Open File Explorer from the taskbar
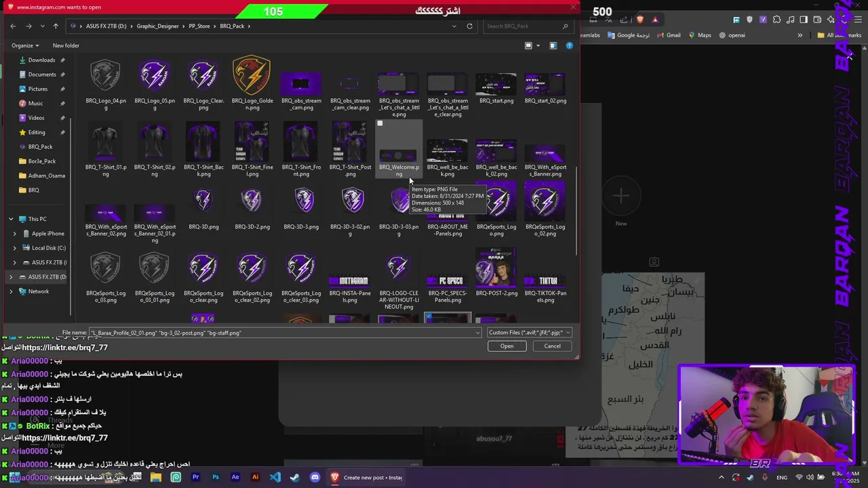 (156, 477)
